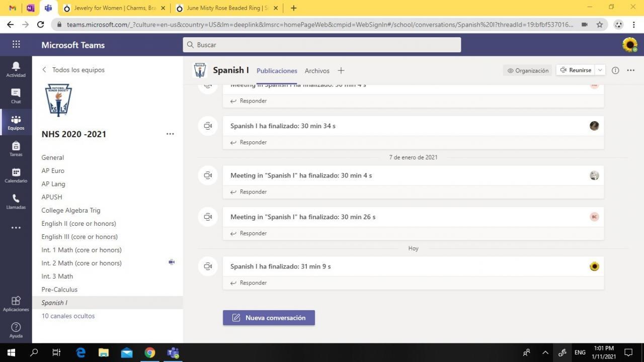Click the Reunirse meeting button
Viewport: 644px width, 362px height.
pos(576,70)
